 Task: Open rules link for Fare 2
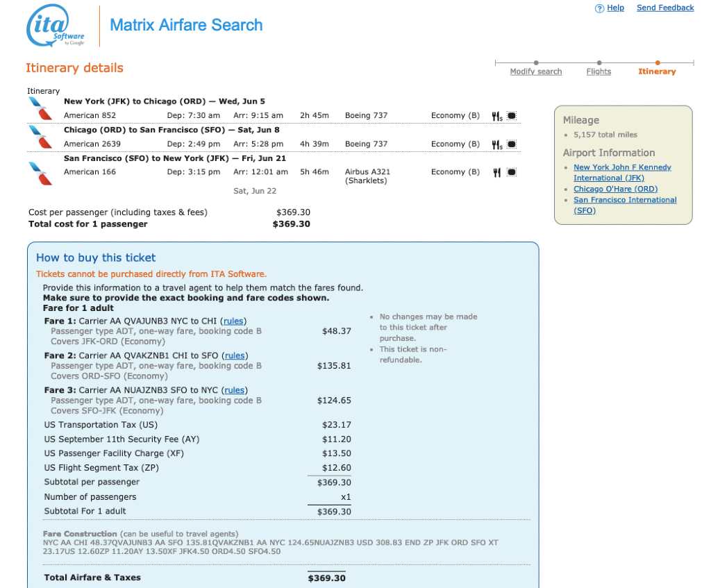click(x=235, y=356)
